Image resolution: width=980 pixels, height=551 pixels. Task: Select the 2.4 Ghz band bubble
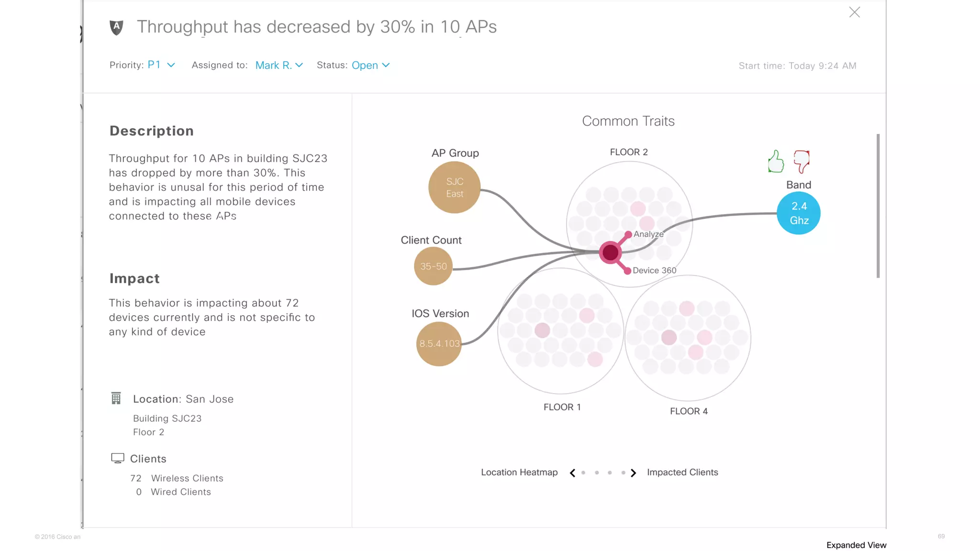pos(799,213)
